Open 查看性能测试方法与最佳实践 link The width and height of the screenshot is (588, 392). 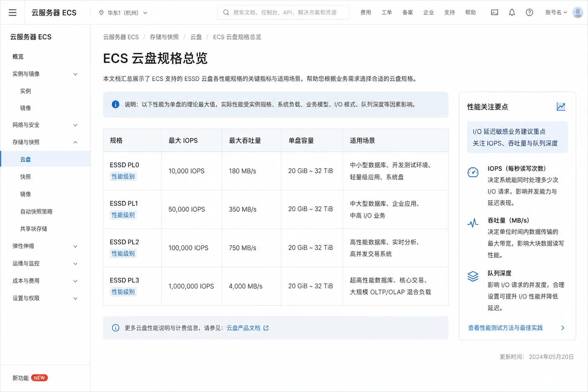pyautogui.click(x=506, y=328)
